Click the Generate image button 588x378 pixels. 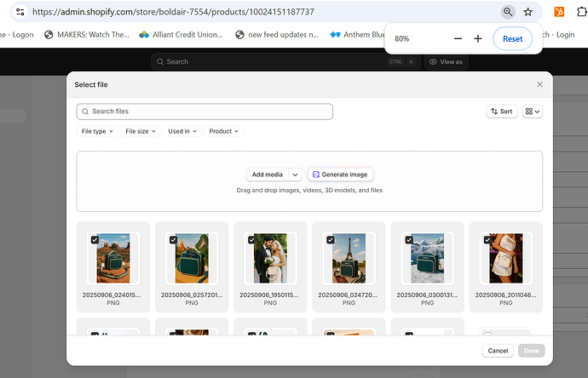coord(340,175)
